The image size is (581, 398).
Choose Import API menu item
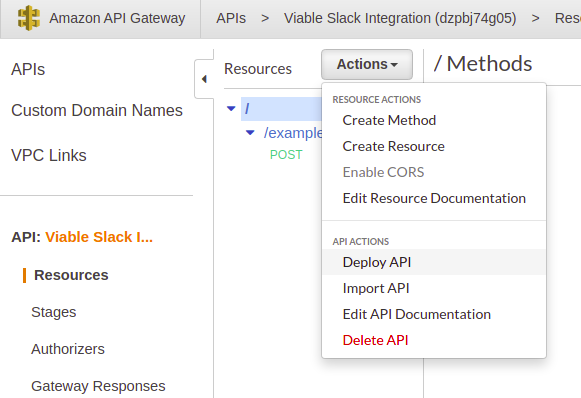click(434, 288)
